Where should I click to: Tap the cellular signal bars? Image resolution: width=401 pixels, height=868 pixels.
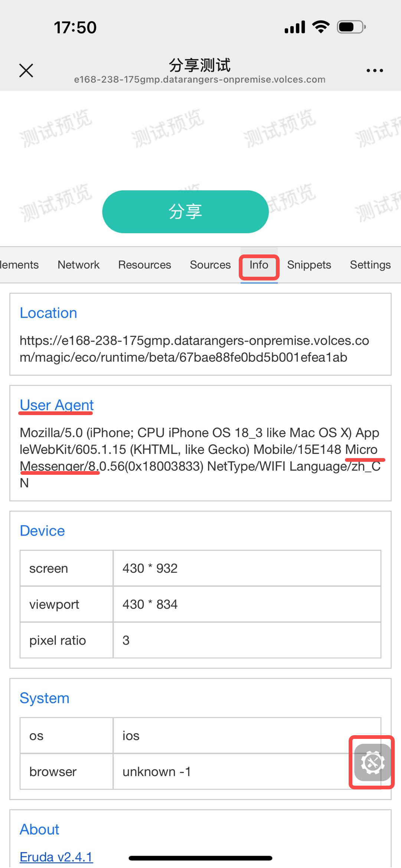tap(295, 27)
